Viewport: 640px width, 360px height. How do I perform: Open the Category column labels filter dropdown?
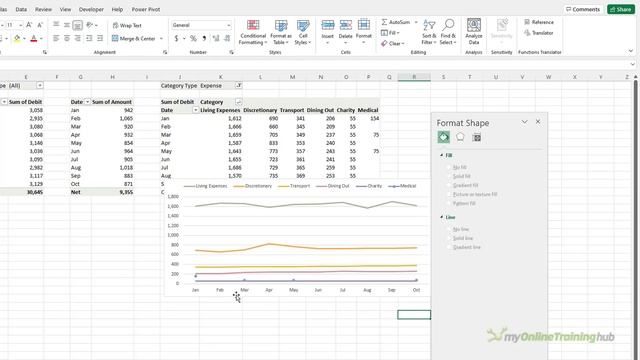click(x=239, y=102)
